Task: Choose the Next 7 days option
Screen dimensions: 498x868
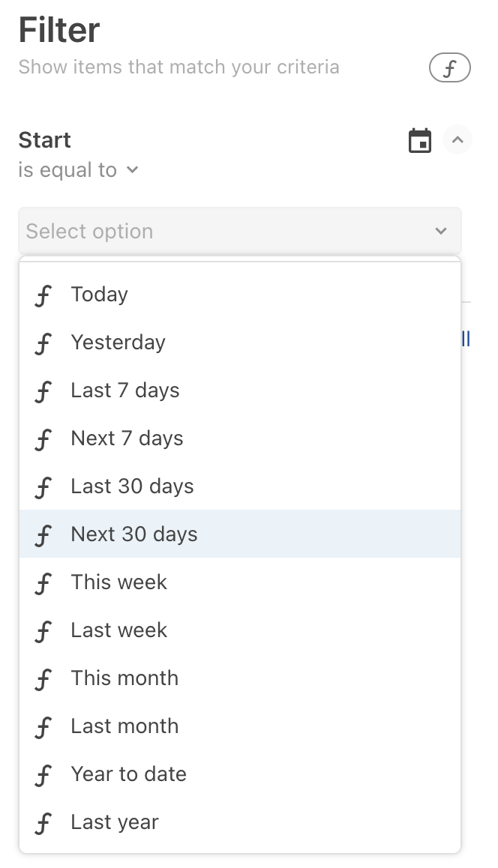Action: click(x=240, y=438)
